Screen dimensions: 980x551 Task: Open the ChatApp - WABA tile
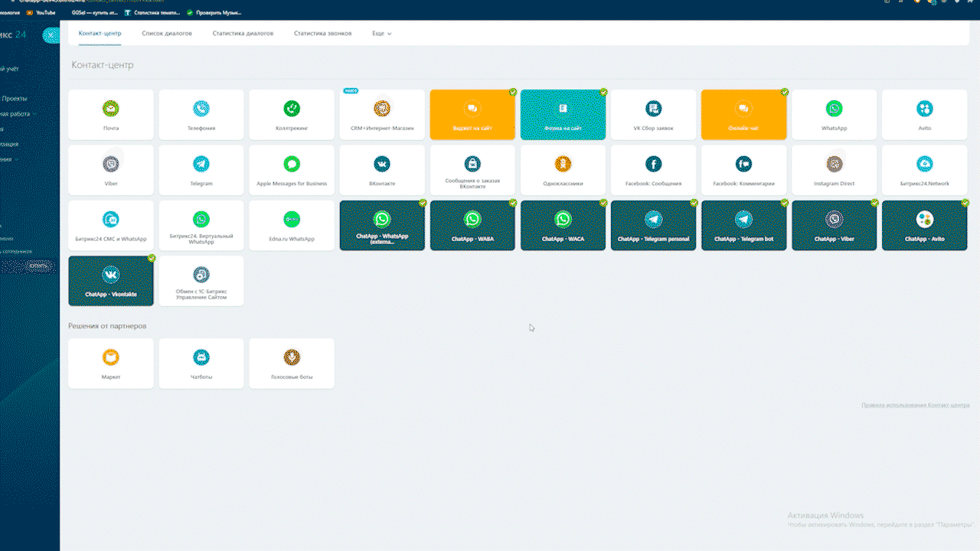click(472, 226)
